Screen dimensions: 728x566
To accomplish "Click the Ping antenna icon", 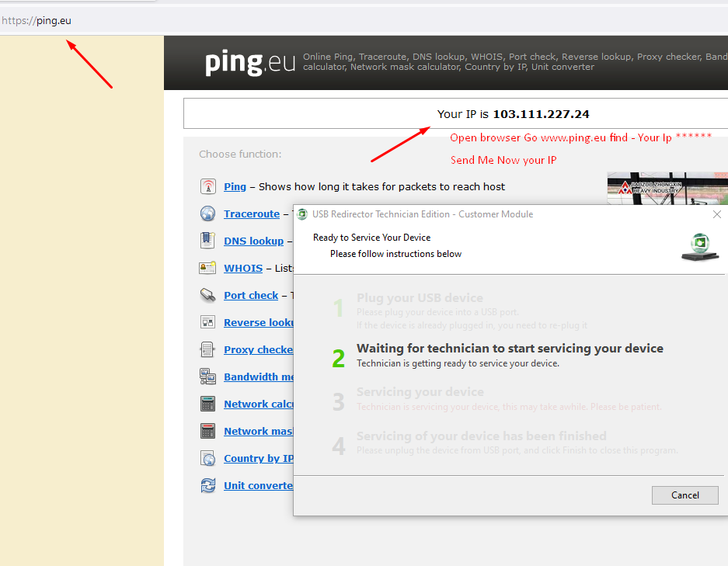I will tap(207, 186).
